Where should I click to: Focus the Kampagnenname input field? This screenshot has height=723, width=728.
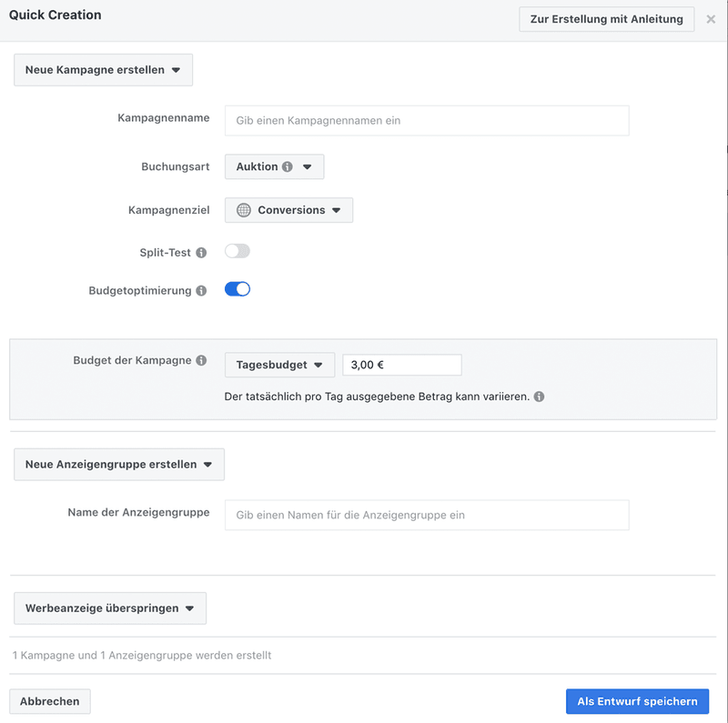(427, 121)
